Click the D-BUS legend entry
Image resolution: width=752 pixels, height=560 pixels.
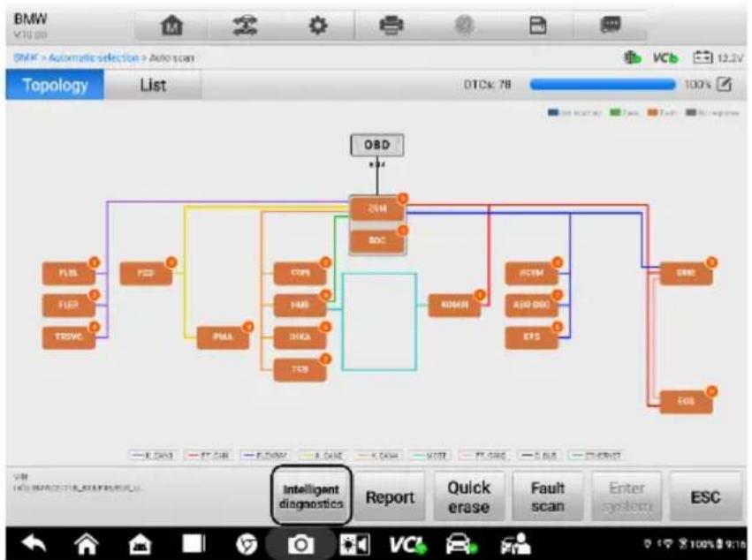point(539,455)
